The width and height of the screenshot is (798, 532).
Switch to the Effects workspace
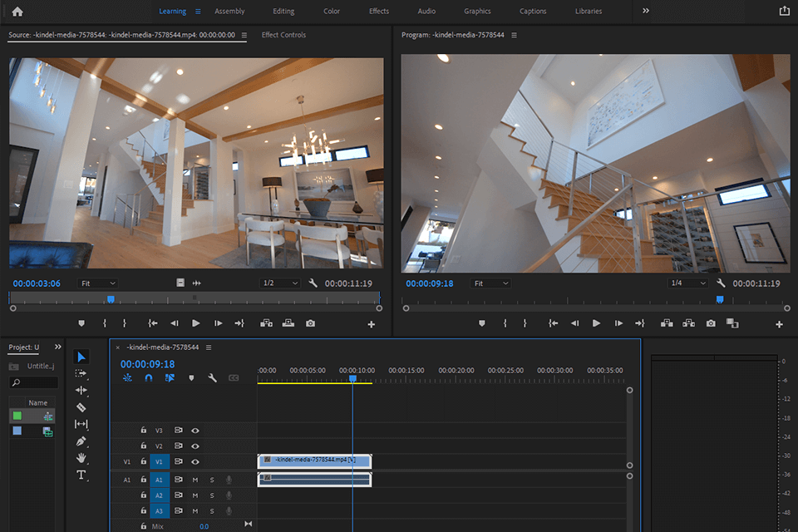tap(379, 11)
